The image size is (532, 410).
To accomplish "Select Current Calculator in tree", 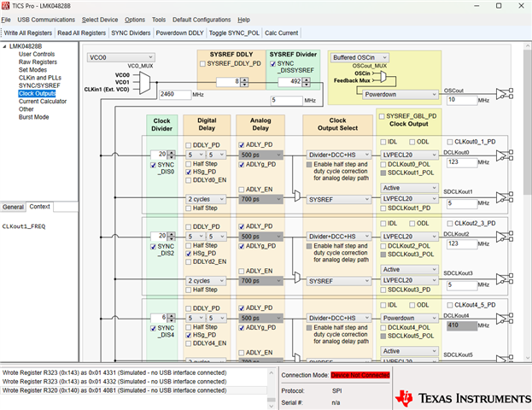I will (43, 102).
